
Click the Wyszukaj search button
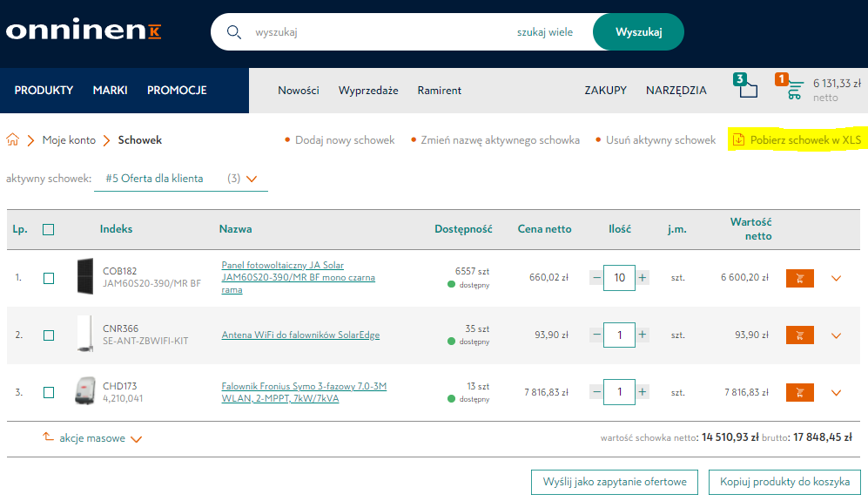pyautogui.click(x=638, y=32)
